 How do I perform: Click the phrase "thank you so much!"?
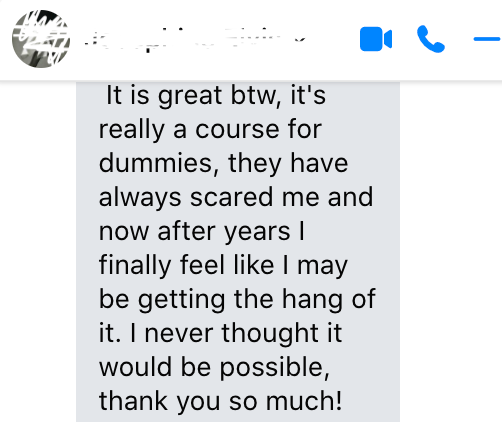point(220,401)
